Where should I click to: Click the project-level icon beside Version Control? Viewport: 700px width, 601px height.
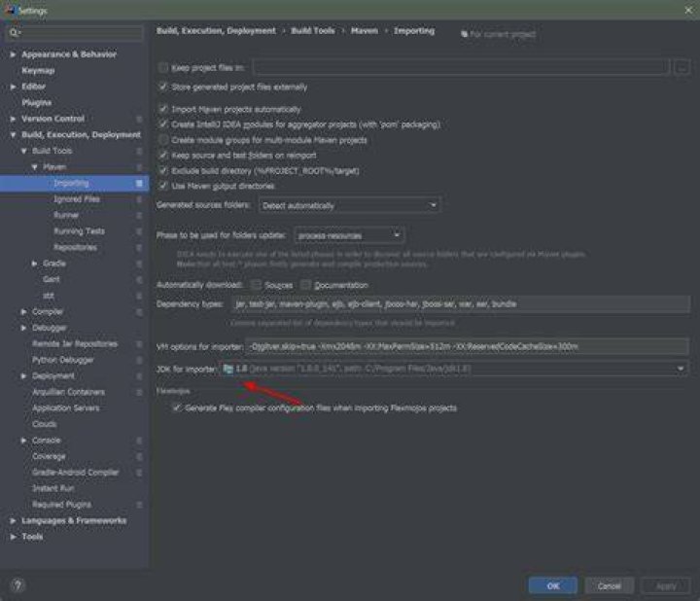[139, 119]
